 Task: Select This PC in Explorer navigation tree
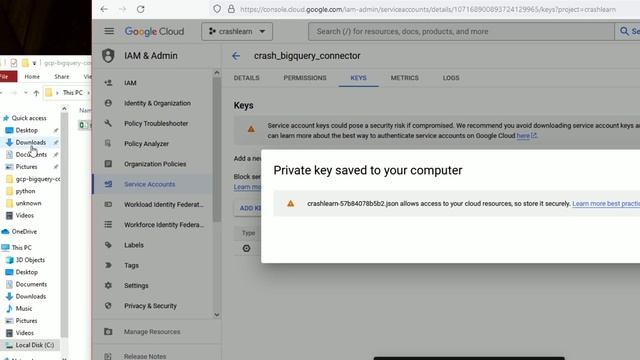21,248
